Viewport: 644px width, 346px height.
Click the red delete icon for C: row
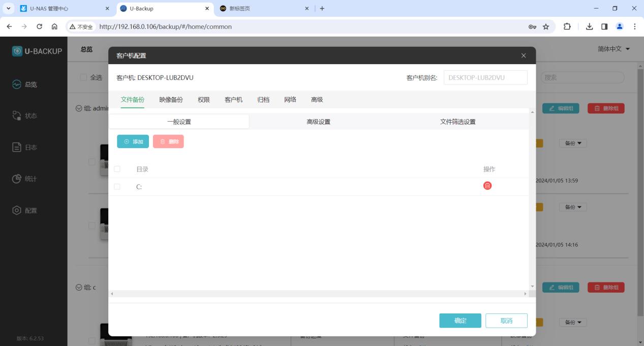point(487,186)
